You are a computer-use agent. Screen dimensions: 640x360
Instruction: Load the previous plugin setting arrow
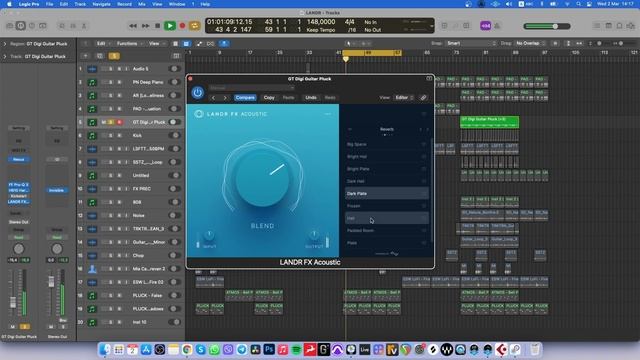point(213,98)
